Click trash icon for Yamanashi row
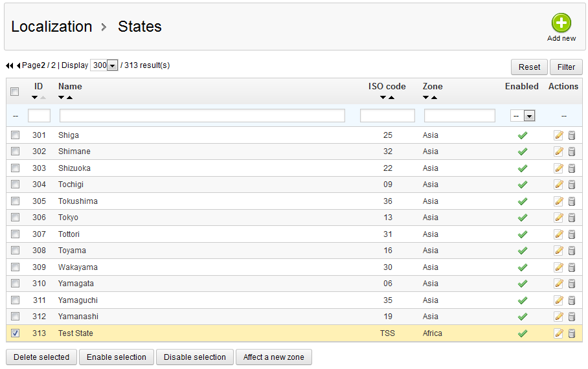Screen dimensions: 588x369 coord(571,317)
